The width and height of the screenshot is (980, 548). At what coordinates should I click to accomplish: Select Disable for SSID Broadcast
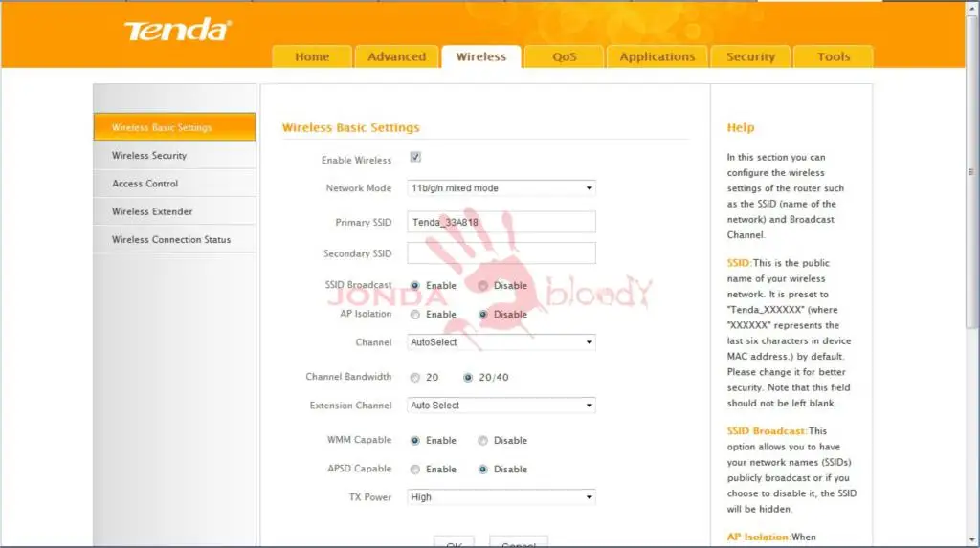[482, 286]
